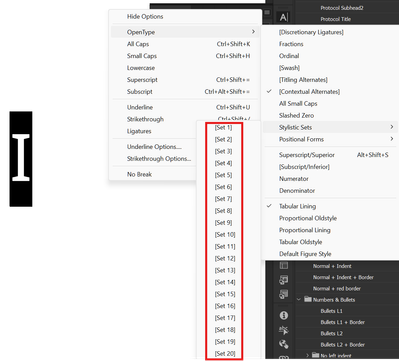
Task: Select No Break
Action: [x=139, y=174]
